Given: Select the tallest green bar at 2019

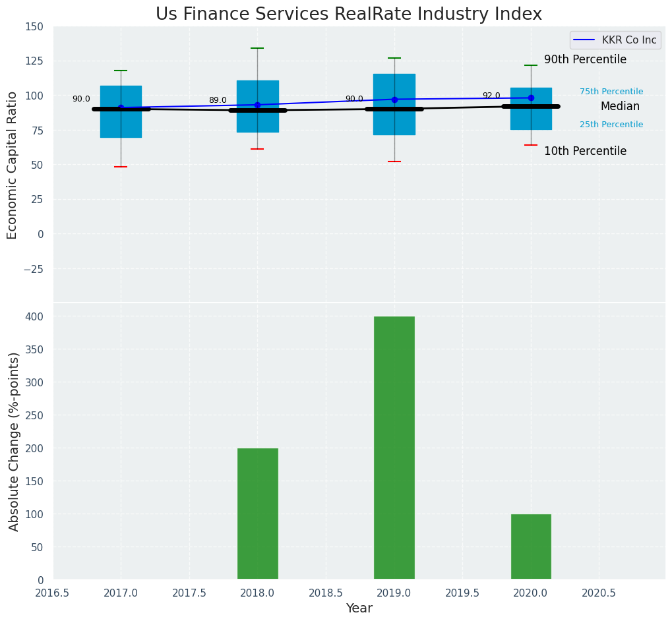Looking at the screenshot, I should click(x=394, y=448).
